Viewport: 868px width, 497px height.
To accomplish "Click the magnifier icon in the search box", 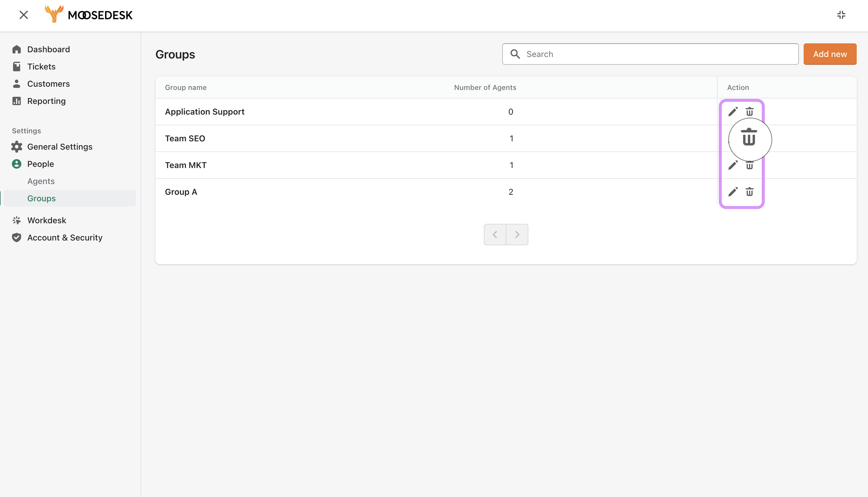I will (515, 54).
